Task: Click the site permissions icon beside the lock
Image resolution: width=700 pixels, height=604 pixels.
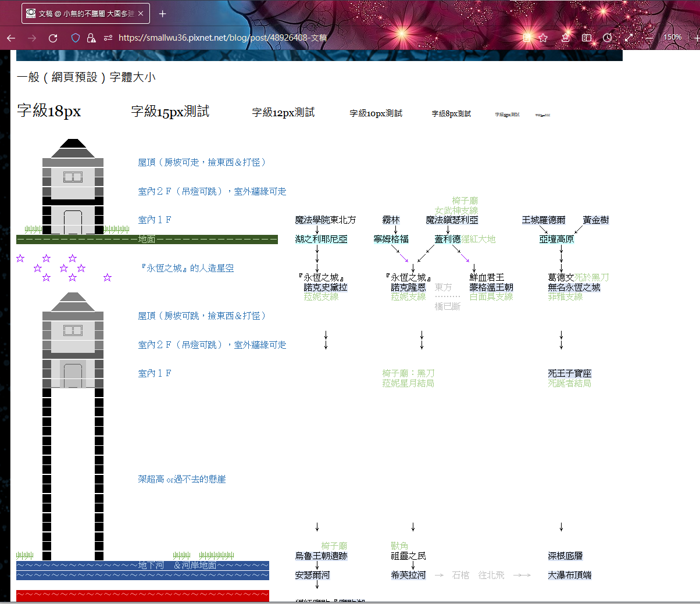Action: click(x=107, y=37)
